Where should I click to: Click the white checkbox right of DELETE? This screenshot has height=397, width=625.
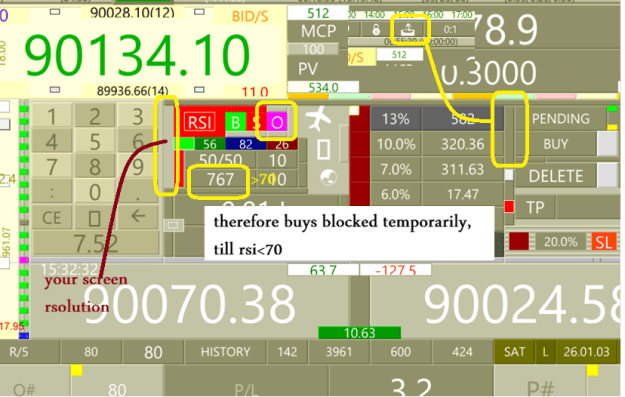click(x=607, y=175)
